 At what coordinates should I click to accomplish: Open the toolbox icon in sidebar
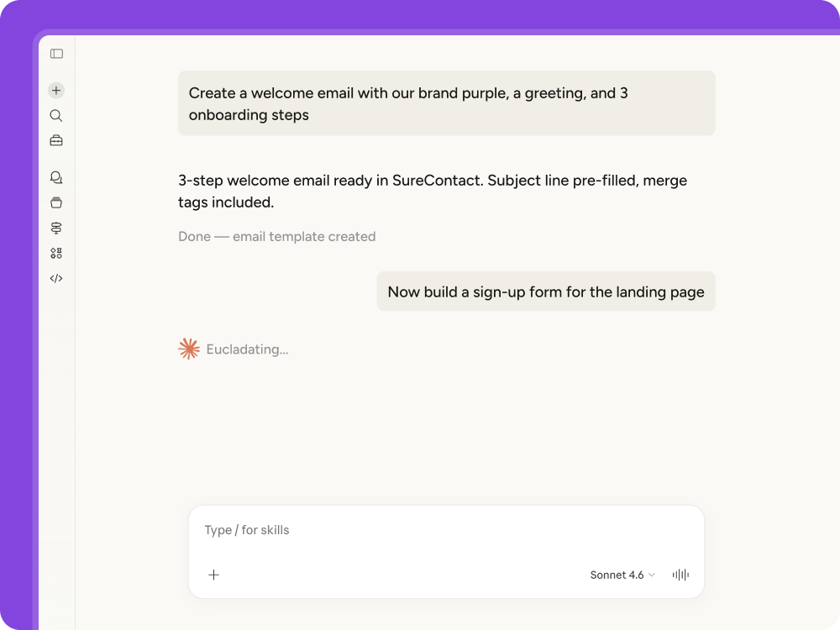click(56, 140)
